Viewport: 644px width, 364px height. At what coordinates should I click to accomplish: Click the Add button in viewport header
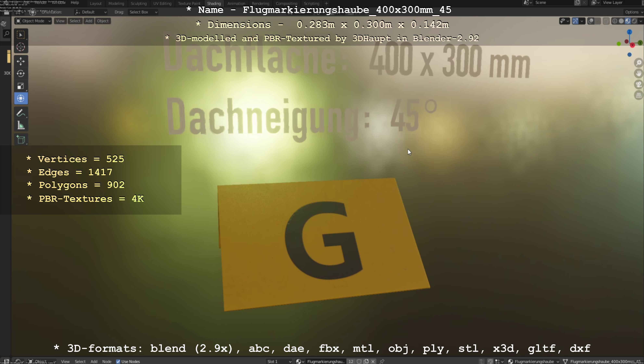89,21
